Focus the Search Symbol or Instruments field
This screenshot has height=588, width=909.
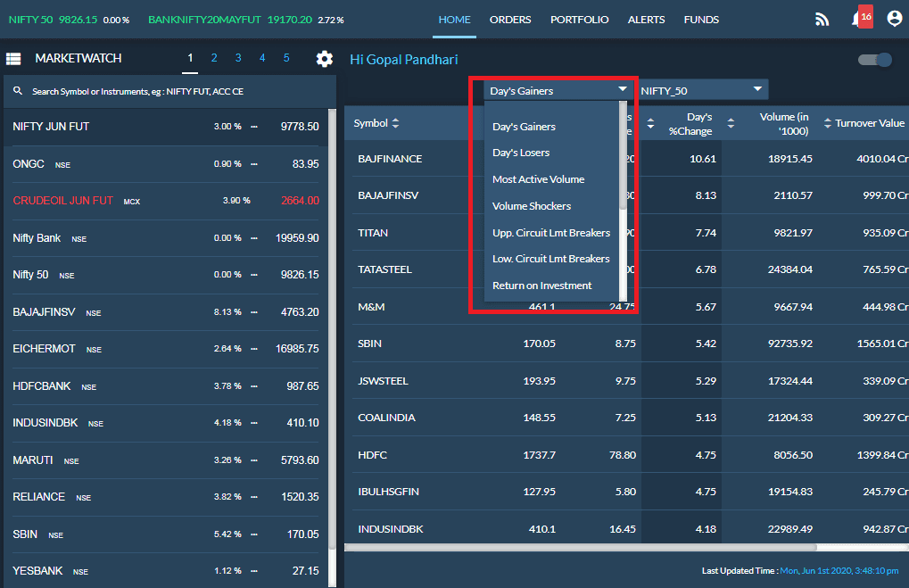[169, 91]
